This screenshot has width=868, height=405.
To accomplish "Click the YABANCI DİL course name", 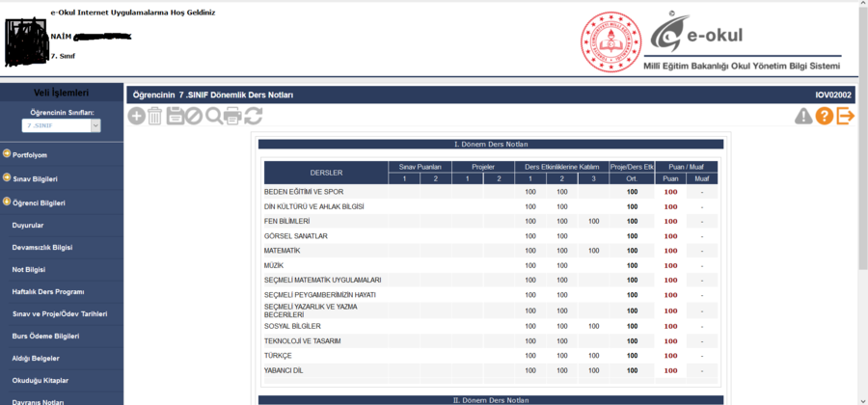I will click(284, 370).
